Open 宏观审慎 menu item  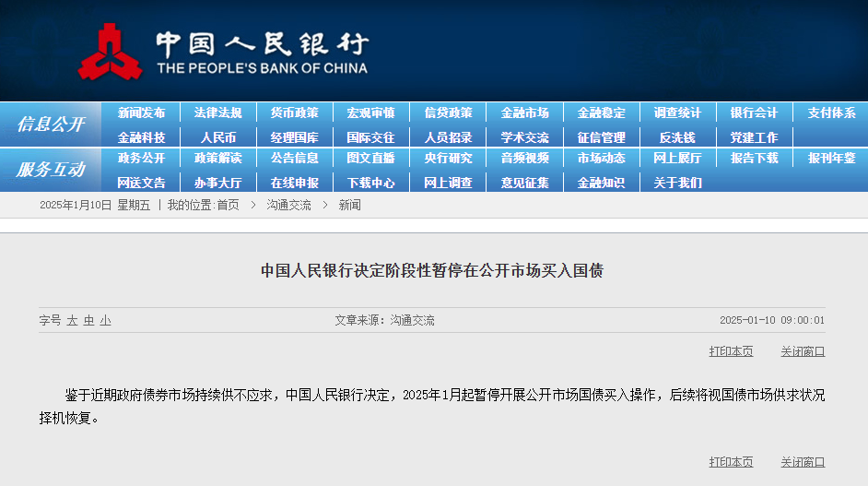coord(371,113)
